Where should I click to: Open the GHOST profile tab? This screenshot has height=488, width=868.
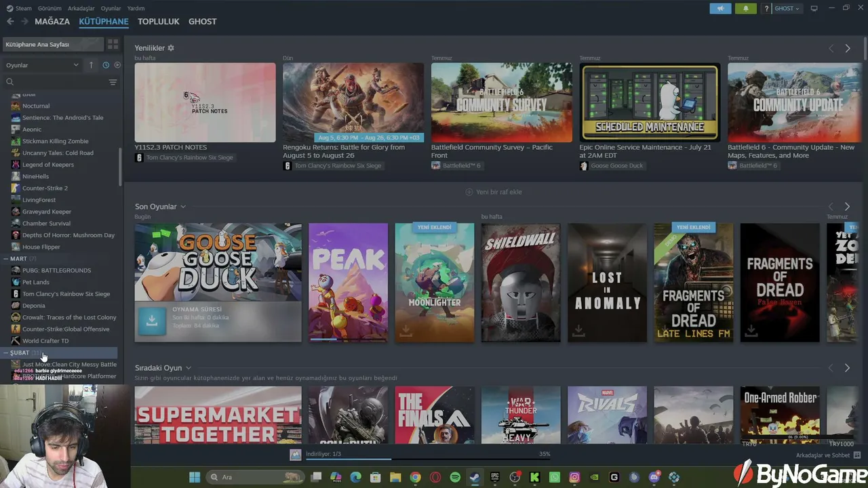click(x=203, y=22)
